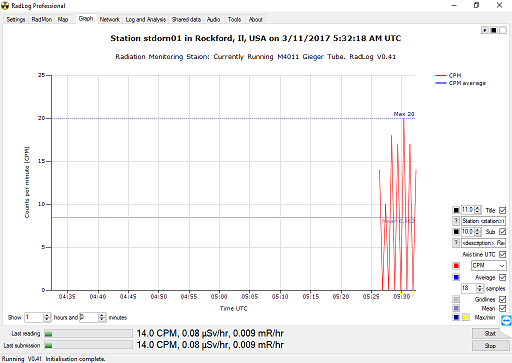Click the "Initialisation complete." status text
The image size is (512, 363).
tap(76, 359)
